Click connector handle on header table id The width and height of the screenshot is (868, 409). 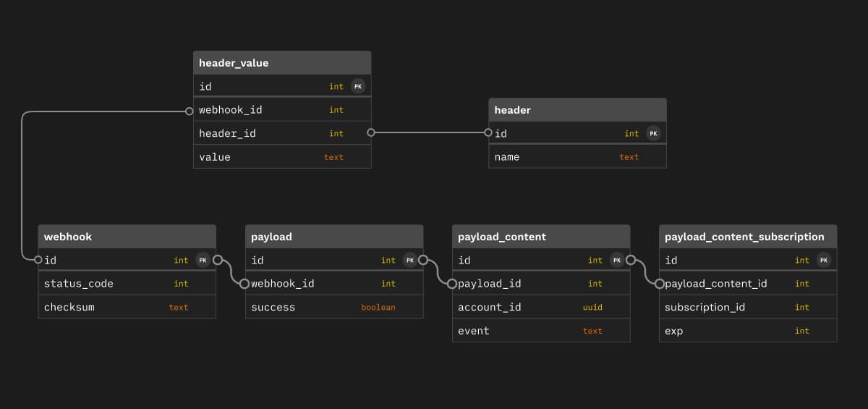click(488, 133)
